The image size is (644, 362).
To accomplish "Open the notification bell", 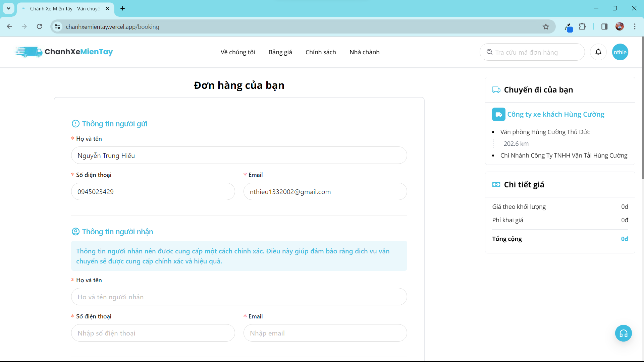I will coord(598,52).
